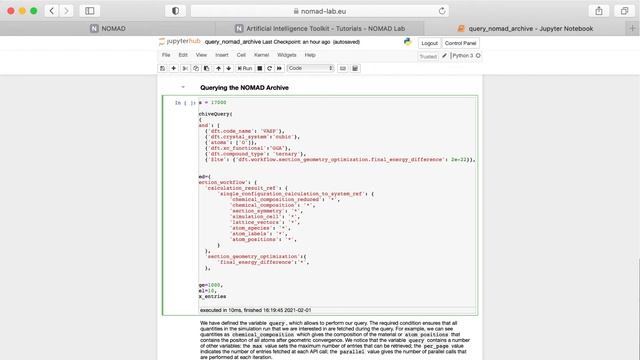This screenshot has height=360, width=640.
Task: Open the Insert menu
Action: click(222, 55)
